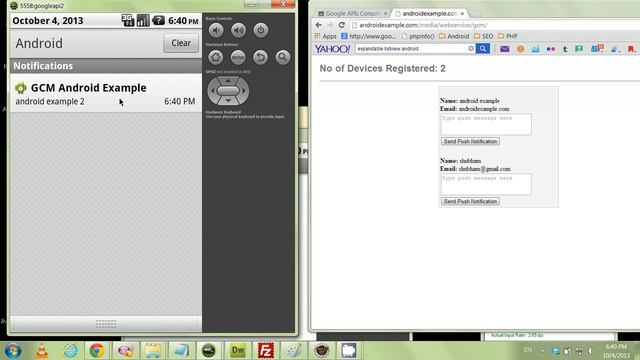Select the androidexample.com browser tab

click(x=429, y=13)
